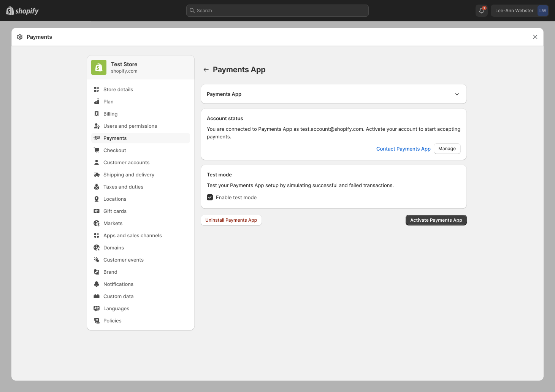Click the Markets globe icon
Screen dimensions: 555x392
(x=97, y=223)
